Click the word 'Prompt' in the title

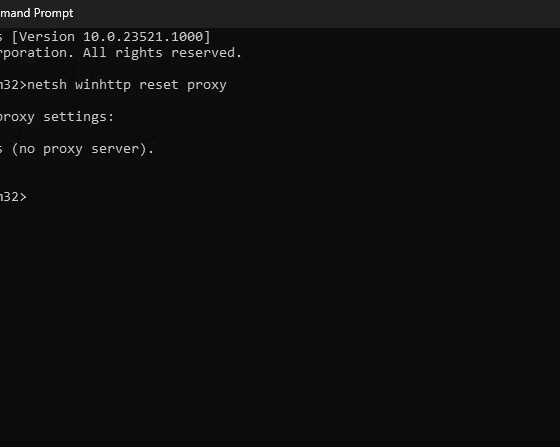(54, 13)
